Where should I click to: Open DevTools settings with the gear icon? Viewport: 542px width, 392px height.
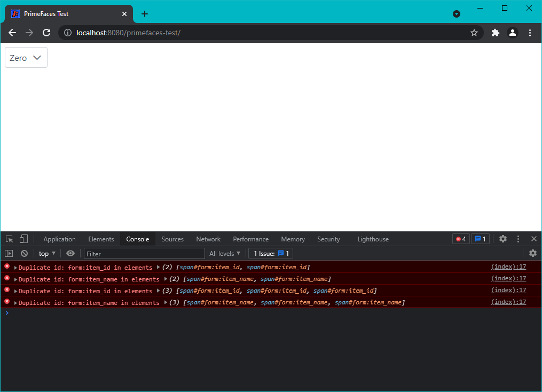502,239
